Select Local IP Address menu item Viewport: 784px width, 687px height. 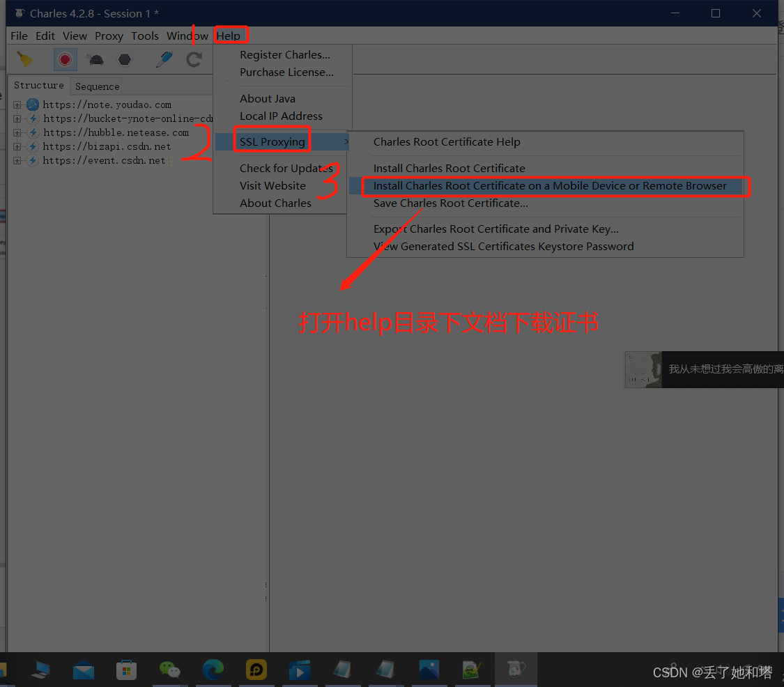click(x=281, y=116)
